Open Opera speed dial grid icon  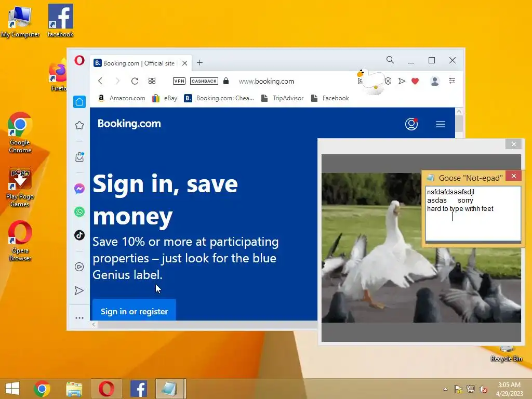point(152,81)
